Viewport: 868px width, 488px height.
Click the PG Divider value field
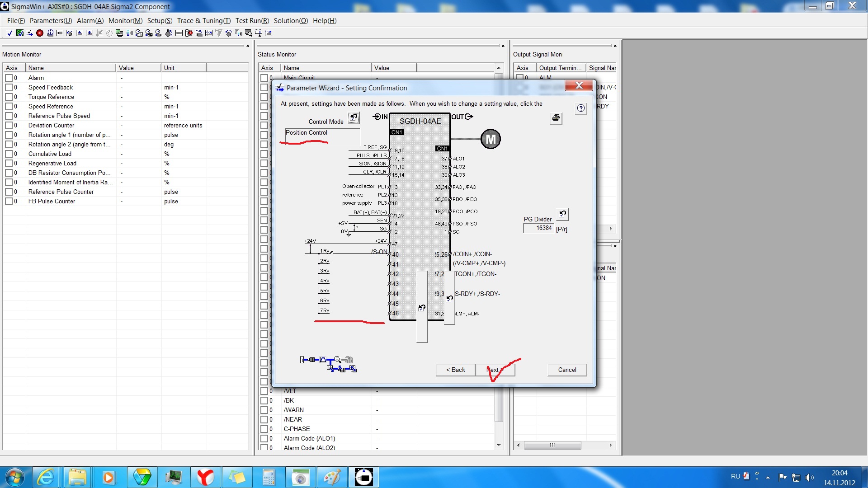coord(538,228)
